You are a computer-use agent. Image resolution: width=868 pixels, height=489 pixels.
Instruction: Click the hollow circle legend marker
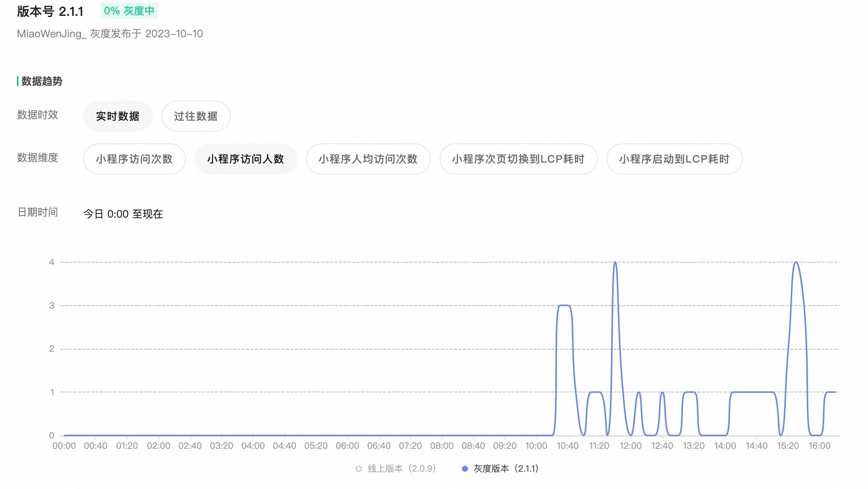click(x=358, y=469)
